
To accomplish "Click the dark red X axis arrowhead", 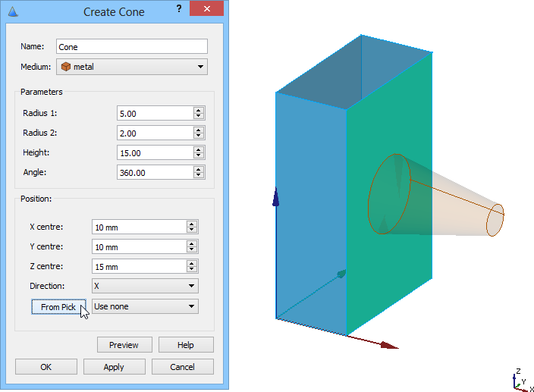I will coord(389,345).
